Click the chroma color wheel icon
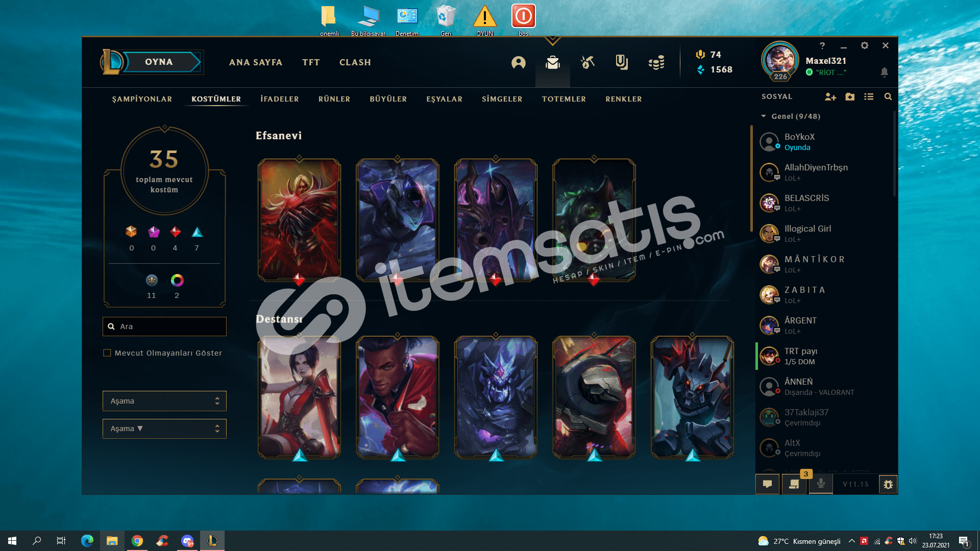Screen dimensions: 980x551 coord(177,280)
